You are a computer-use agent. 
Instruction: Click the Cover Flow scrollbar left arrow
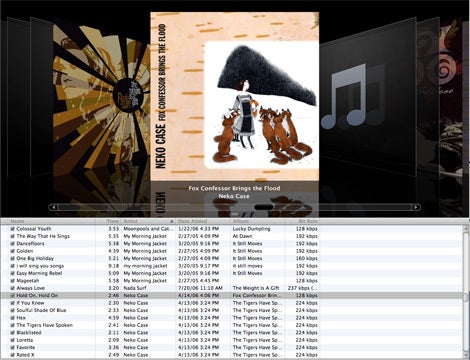tap(53, 207)
